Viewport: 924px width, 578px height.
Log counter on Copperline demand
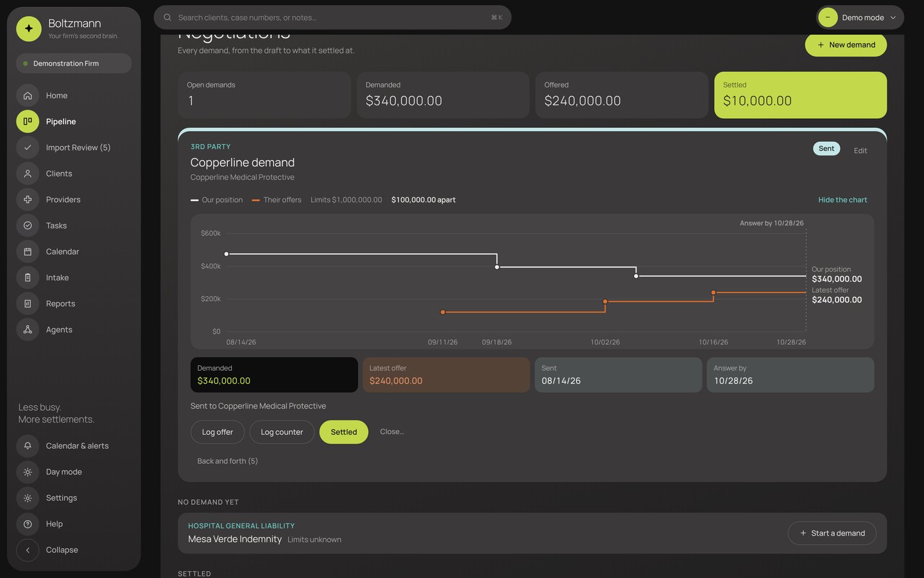pos(282,432)
